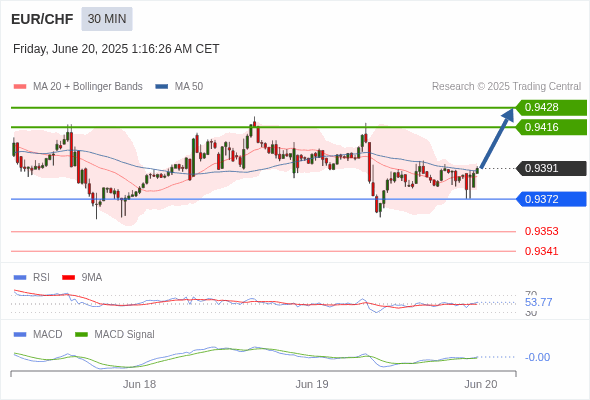Click the RSI value 53.77
The image size is (590, 400).
[x=538, y=302]
